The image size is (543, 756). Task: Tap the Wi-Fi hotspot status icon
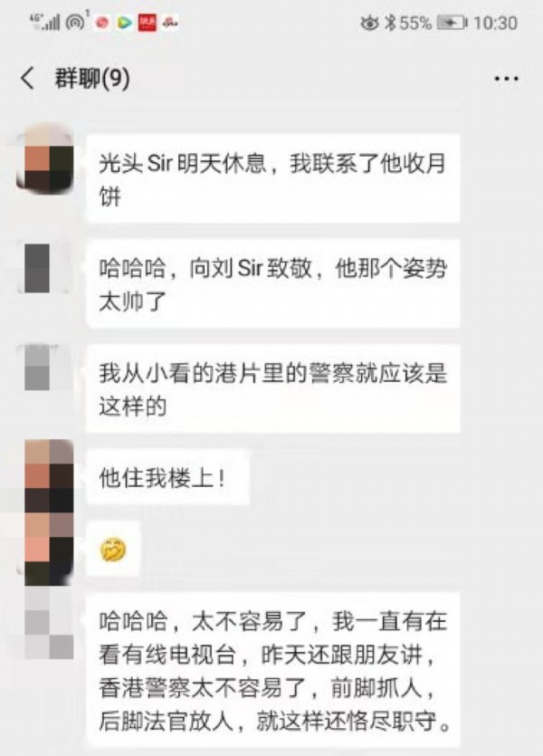point(76,21)
